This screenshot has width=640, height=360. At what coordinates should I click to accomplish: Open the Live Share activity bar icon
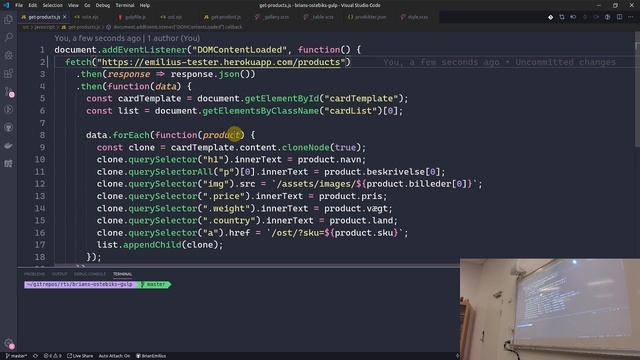pyautogui.click(x=9, y=109)
